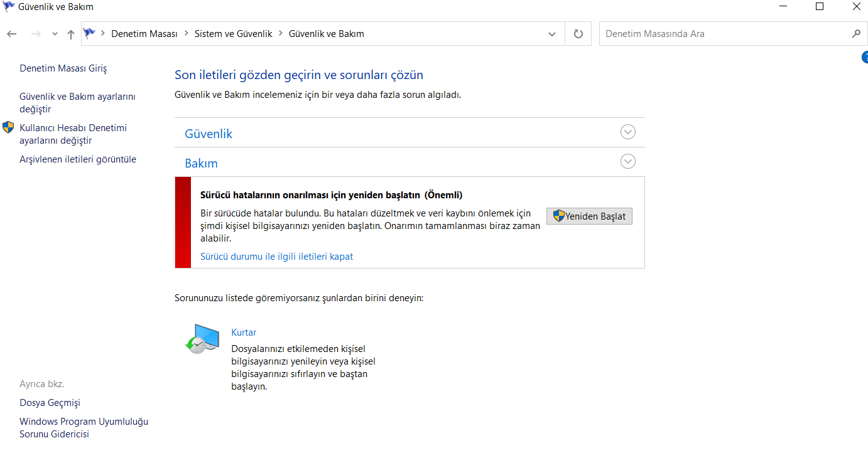
Task: Open Dosya Geçmişi link
Action: 50,403
